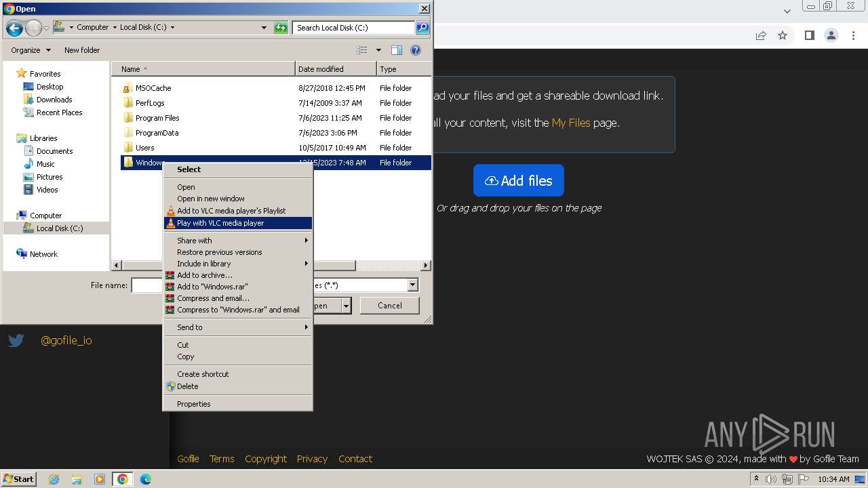Viewport: 868px width, 488px height.
Task: Open the file type filter dropdown
Action: tap(412, 285)
